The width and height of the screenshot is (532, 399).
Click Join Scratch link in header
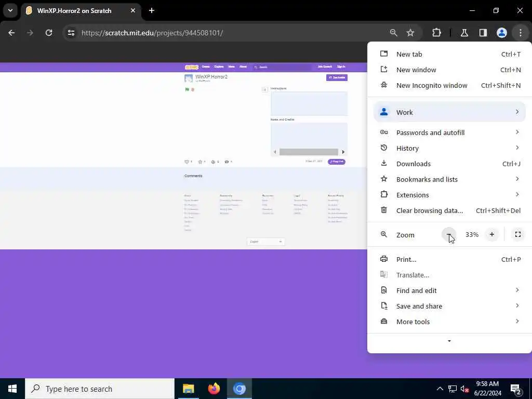click(x=325, y=67)
